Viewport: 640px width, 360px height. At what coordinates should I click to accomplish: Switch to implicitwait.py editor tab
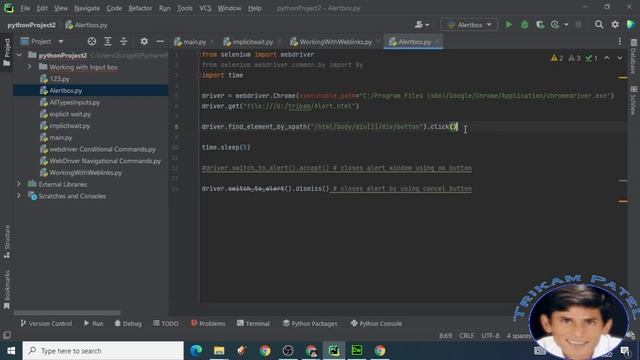(252, 42)
